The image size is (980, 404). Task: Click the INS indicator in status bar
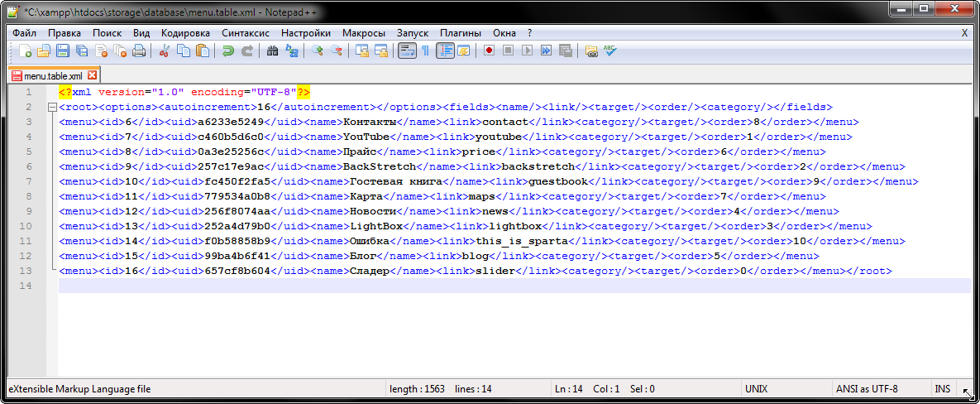[943, 388]
